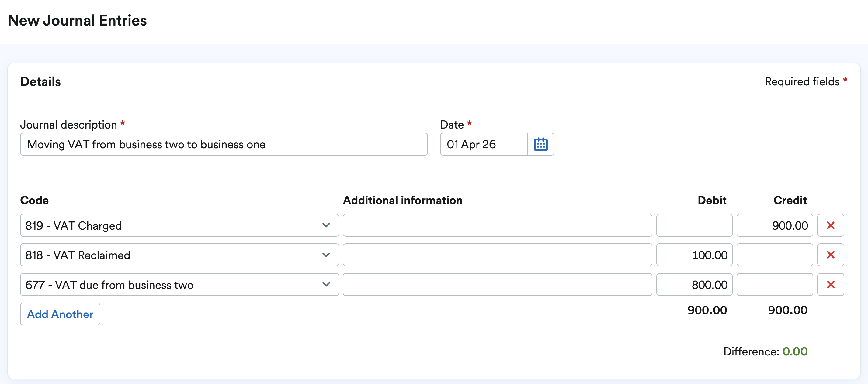868x384 pixels.
Task: Click the Debit column header
Action: [712, 200]
